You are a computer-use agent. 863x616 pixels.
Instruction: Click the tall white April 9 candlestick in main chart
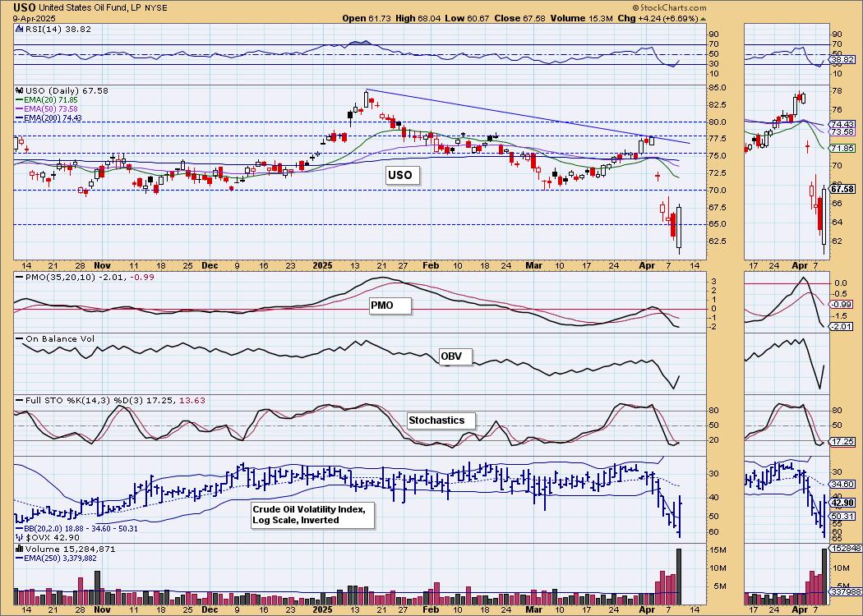click(679, 228)
